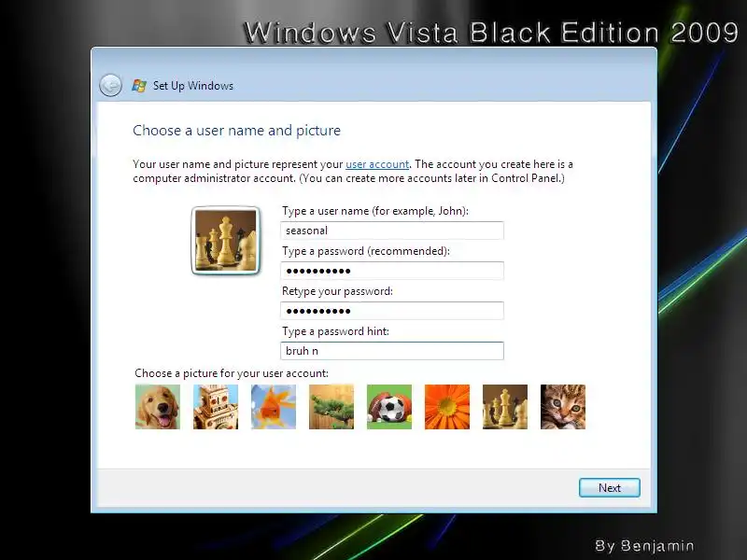Viewport: 747px width, 560px height.
Task: Click the label Type a password (recommended):
Action: [x=366, y=251]
